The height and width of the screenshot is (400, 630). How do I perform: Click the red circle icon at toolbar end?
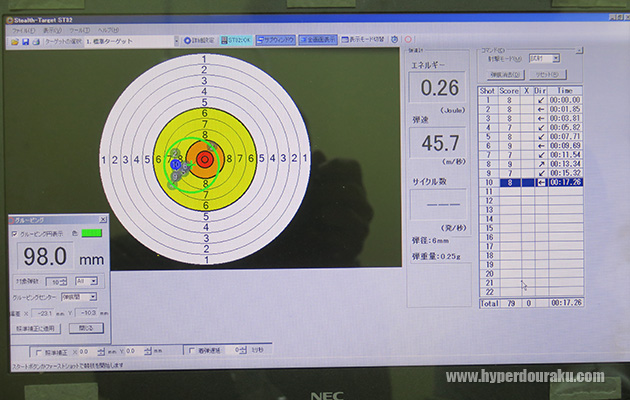tap(409, 41)
